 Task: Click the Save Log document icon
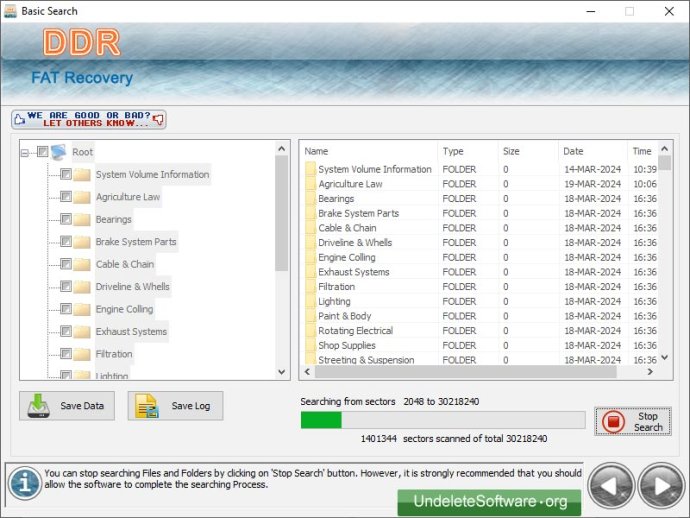(147, 406)
